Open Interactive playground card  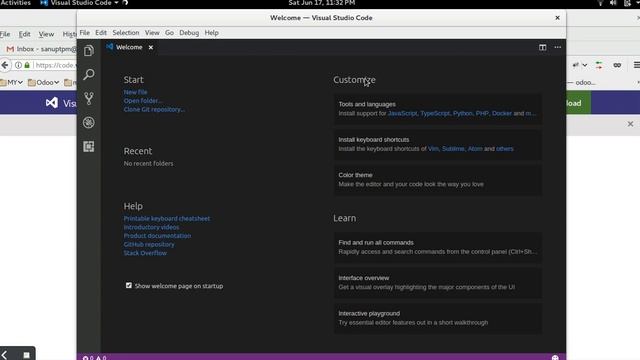tap(438, 318)
